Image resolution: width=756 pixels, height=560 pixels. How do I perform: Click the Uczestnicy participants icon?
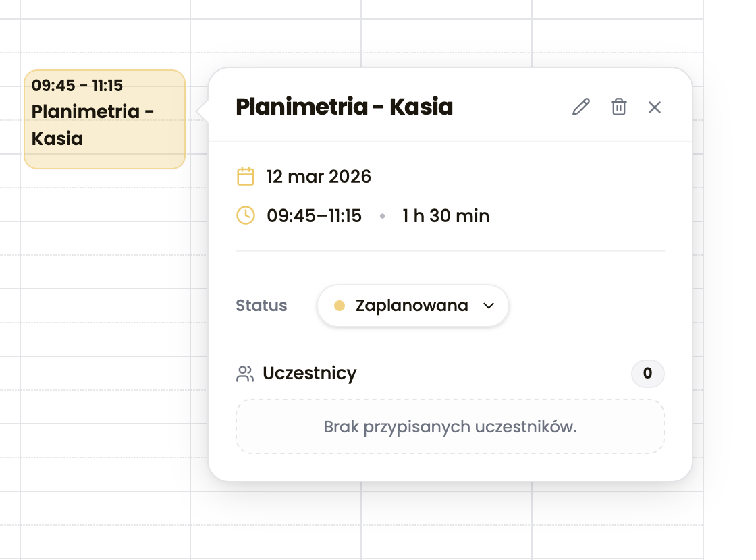point(244,373)
